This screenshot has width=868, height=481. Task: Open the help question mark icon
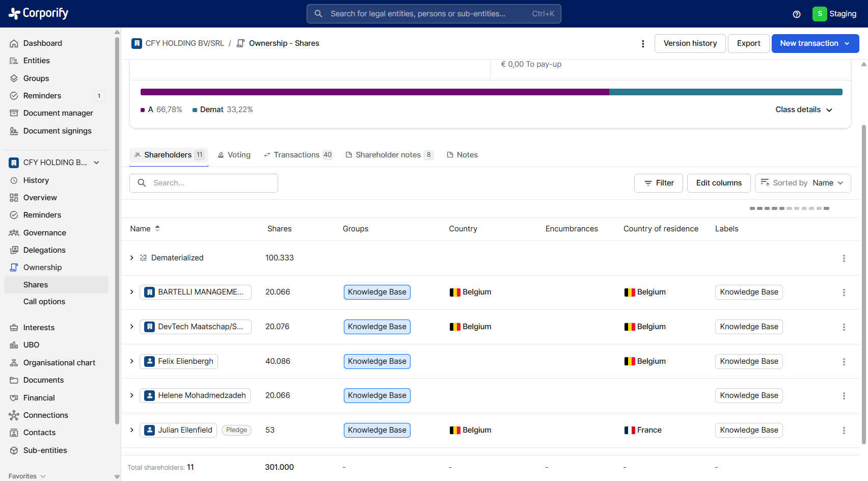797,14
